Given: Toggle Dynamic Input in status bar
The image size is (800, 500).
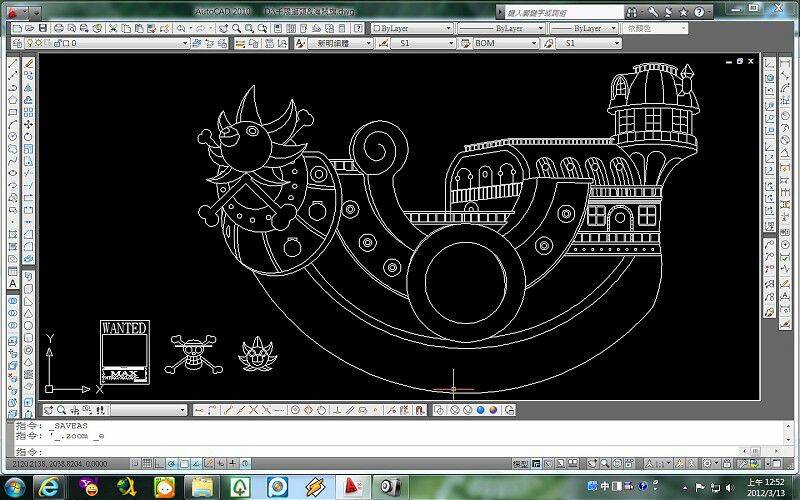Looking at the screenshot, I should [x=220, y=464].
